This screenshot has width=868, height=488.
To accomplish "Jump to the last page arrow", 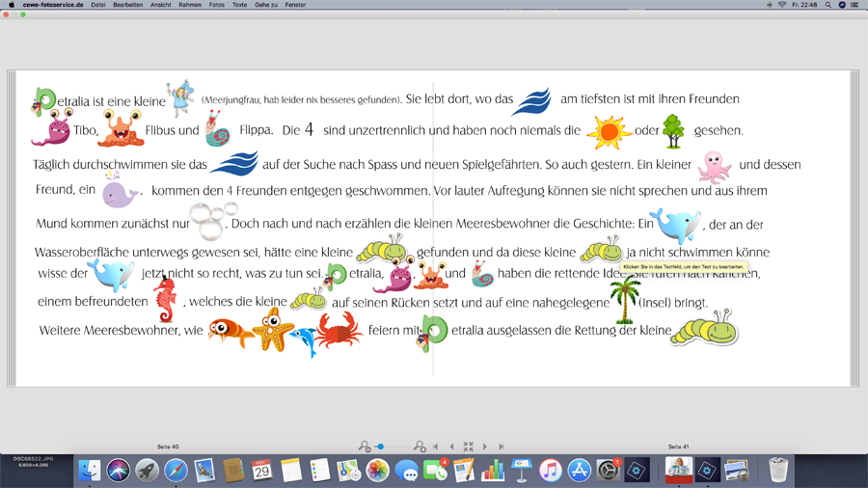I will pyautogui.click(x=501, y=447).
